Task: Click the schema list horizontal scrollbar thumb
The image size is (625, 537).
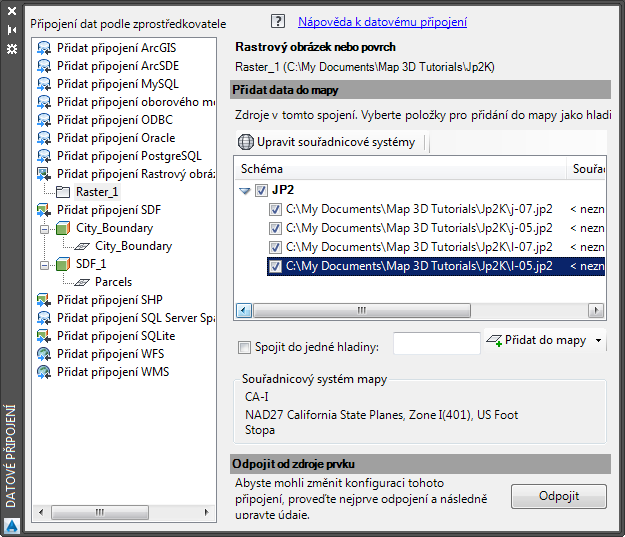Action: pos(362,310)
